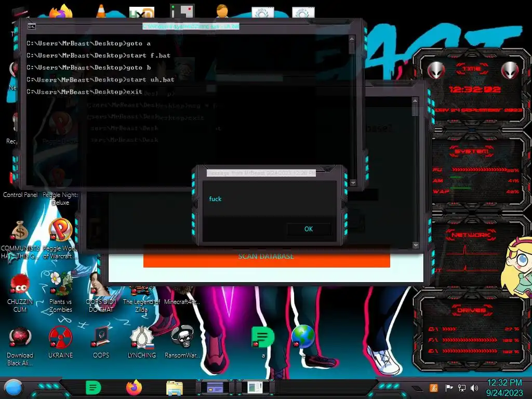Screen dimensions: 532x399
Task: Click the SYSTEM widget header
Action: pyautogui.click(x=472, y=151)
